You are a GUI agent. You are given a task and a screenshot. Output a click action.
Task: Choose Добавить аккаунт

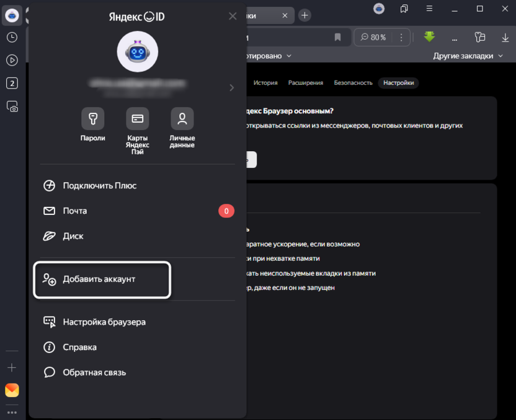(x=102, y=279)
